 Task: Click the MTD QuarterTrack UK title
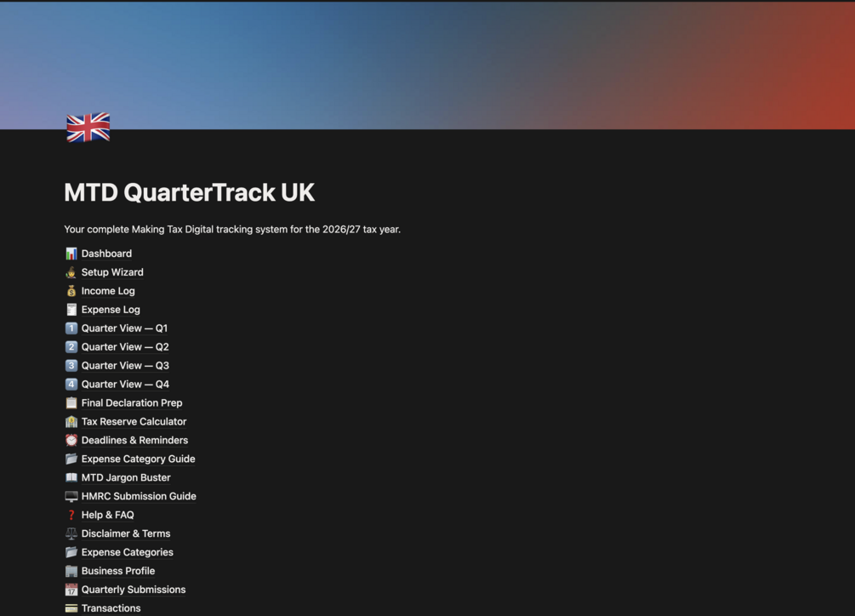click(189, 193)
